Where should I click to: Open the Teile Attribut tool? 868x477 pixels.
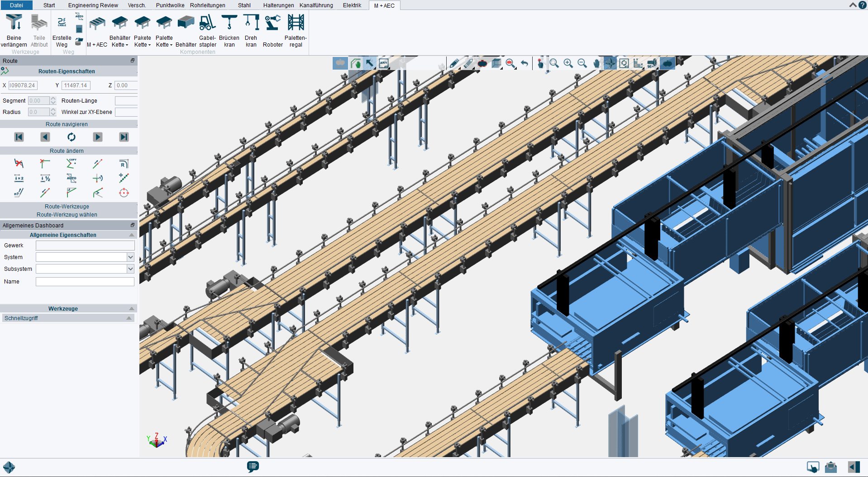pyautogui.click(x=39, y=31)
